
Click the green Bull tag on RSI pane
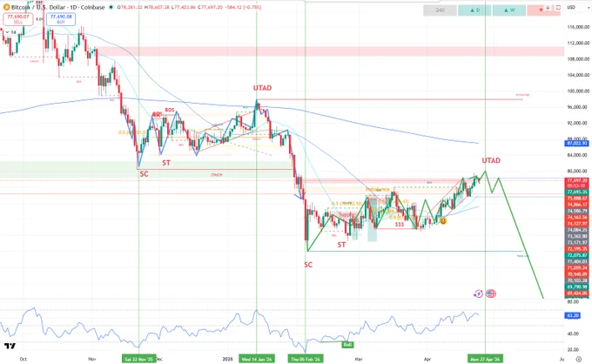[347, 344]
